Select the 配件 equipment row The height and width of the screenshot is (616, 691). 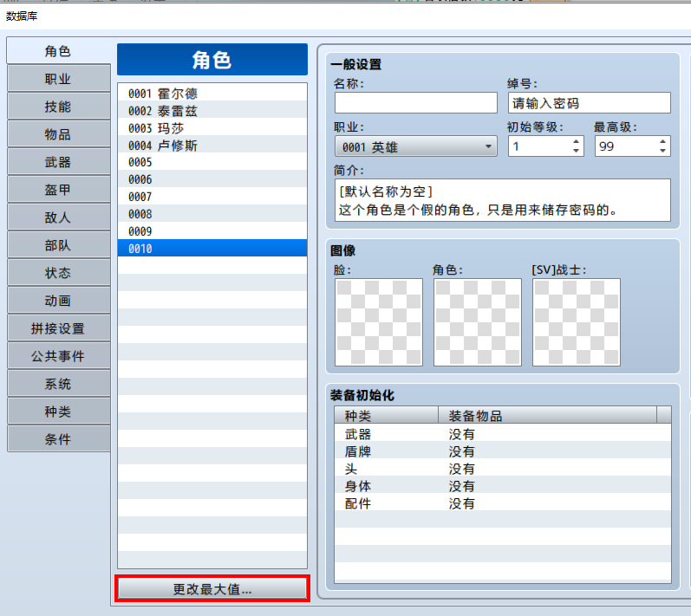click(502, 503)
